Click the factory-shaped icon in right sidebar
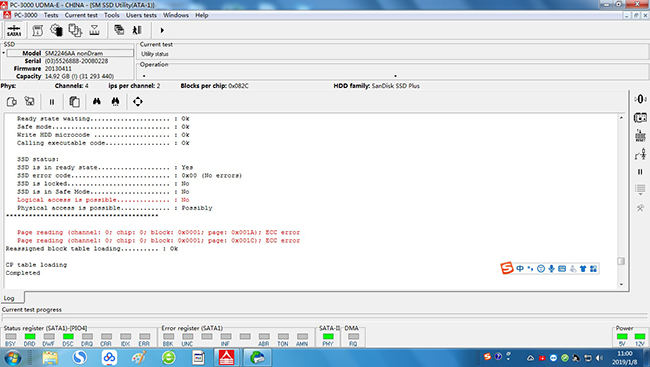Image resolution: width=650 pixels, height=367 pixels. [640, 136]
